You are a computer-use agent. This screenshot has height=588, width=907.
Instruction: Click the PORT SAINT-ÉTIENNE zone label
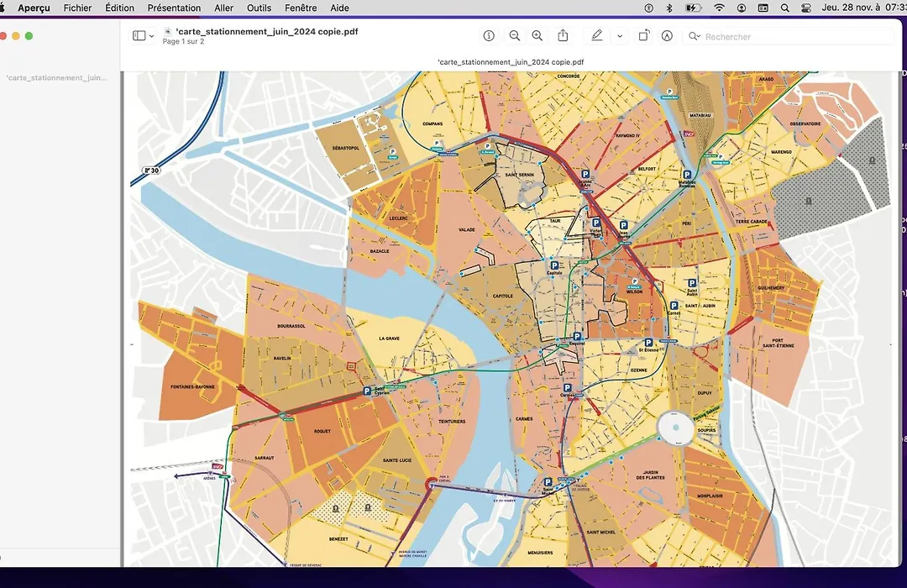coord(778,343)
